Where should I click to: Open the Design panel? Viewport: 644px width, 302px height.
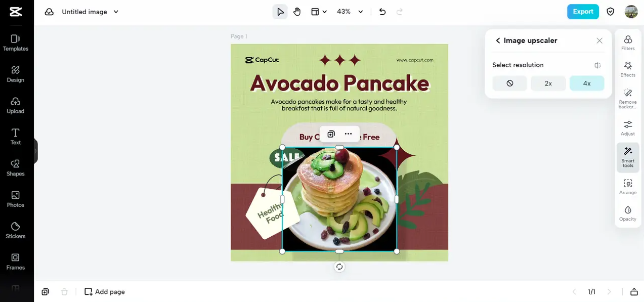pyautogui.click(x=16, y=74)
